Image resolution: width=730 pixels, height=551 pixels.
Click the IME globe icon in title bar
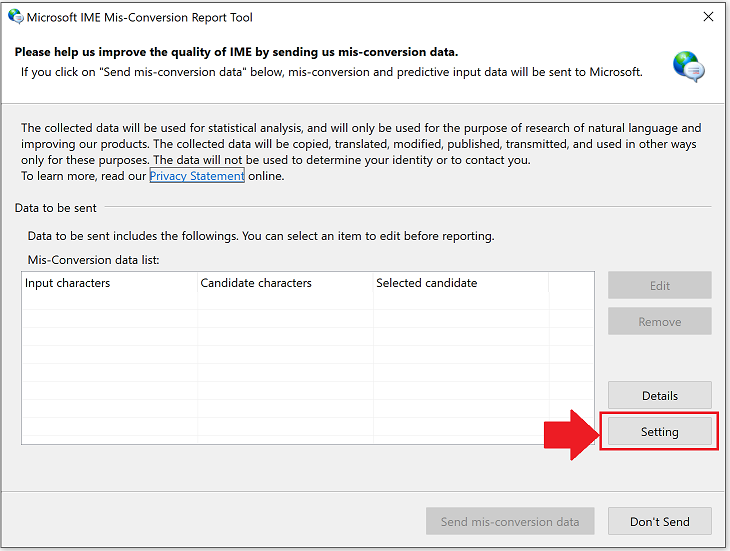point(15,17)
